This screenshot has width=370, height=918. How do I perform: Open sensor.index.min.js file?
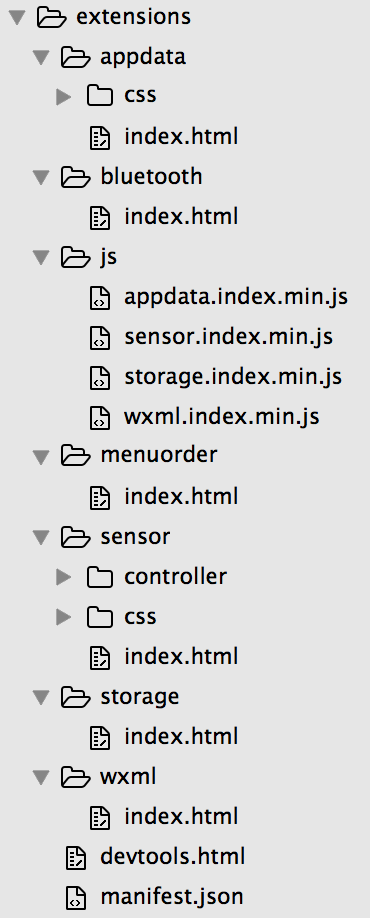(x=228, y=337)
